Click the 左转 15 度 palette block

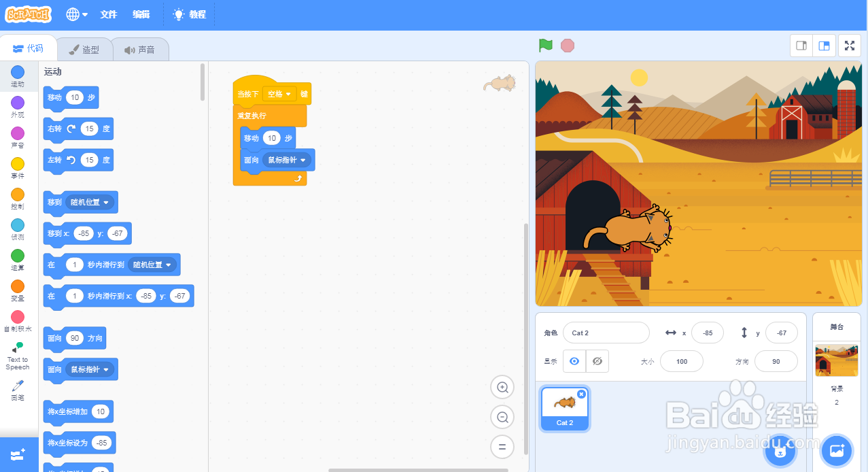(x=78, y=161)
